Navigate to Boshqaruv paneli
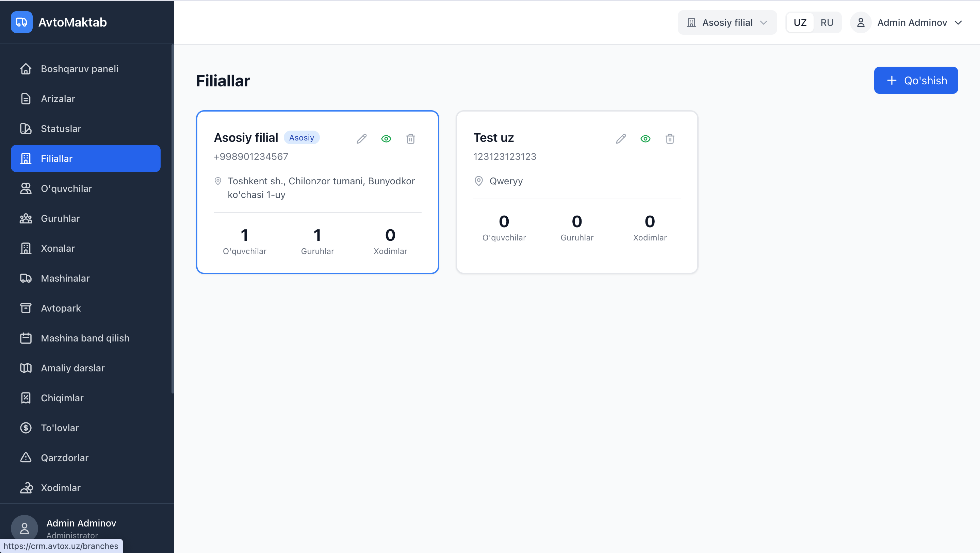 point(80,69)
